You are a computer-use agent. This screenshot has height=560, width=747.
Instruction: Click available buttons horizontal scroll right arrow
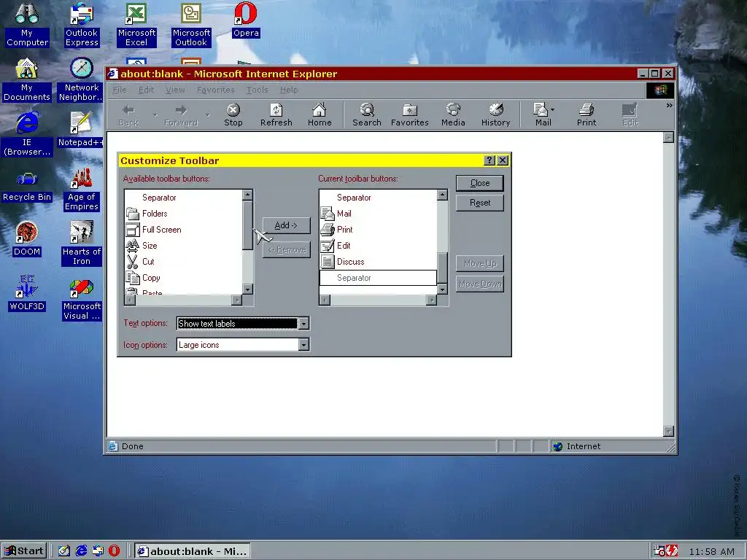(x=237, y=300)
